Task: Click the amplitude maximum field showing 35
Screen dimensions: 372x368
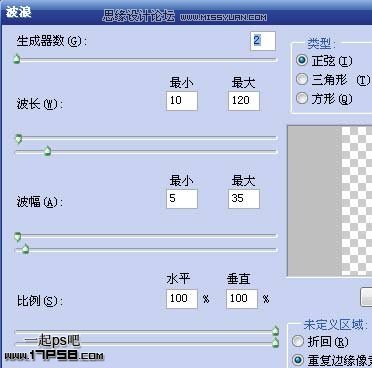Action: coord(244,199)
